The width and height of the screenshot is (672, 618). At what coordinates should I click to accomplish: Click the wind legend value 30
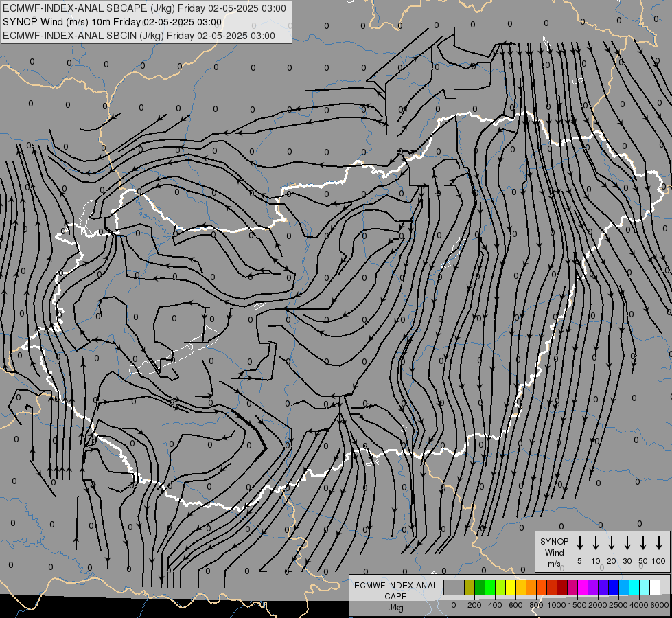pos(627,561)
